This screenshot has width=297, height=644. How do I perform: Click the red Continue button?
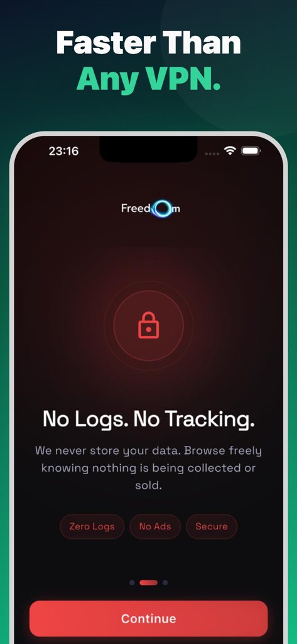[148, 619]
